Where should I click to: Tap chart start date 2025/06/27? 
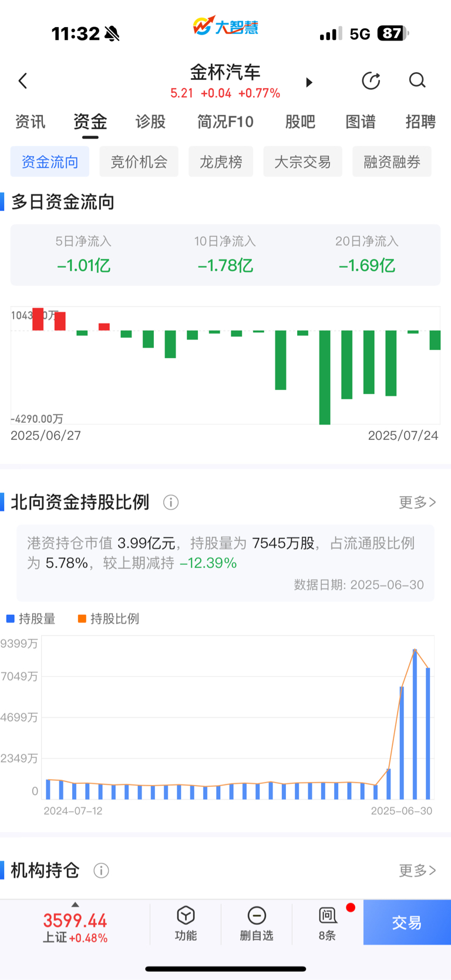46,436
